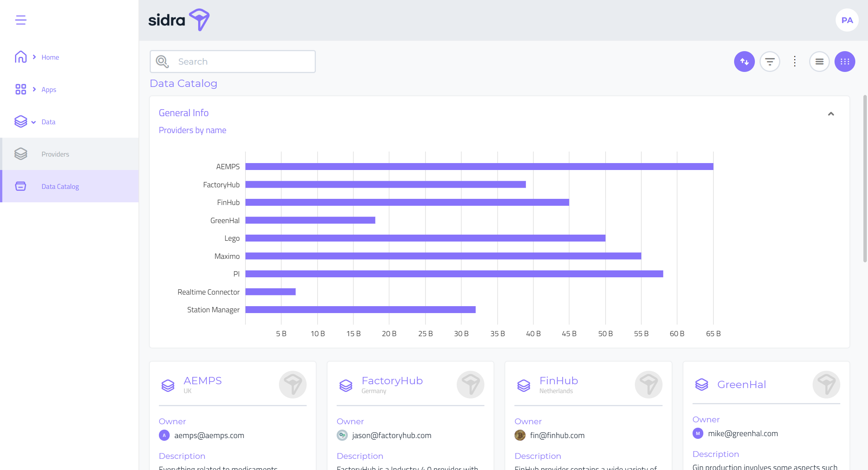Screen dimensions: 868x470
Task: Click the GreenHal card logo thumbnail
Action: [x=826, y=385]
